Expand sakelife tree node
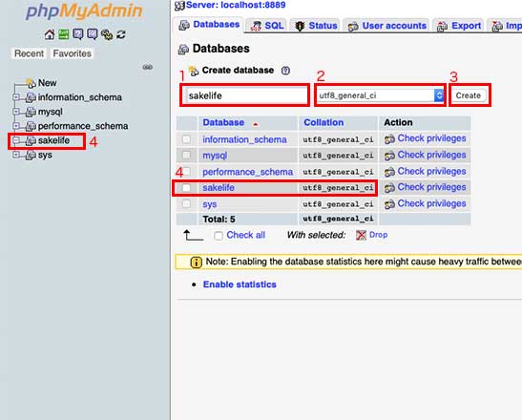The height and width of the screenshot is (420, 522). (x=16, y=140)
